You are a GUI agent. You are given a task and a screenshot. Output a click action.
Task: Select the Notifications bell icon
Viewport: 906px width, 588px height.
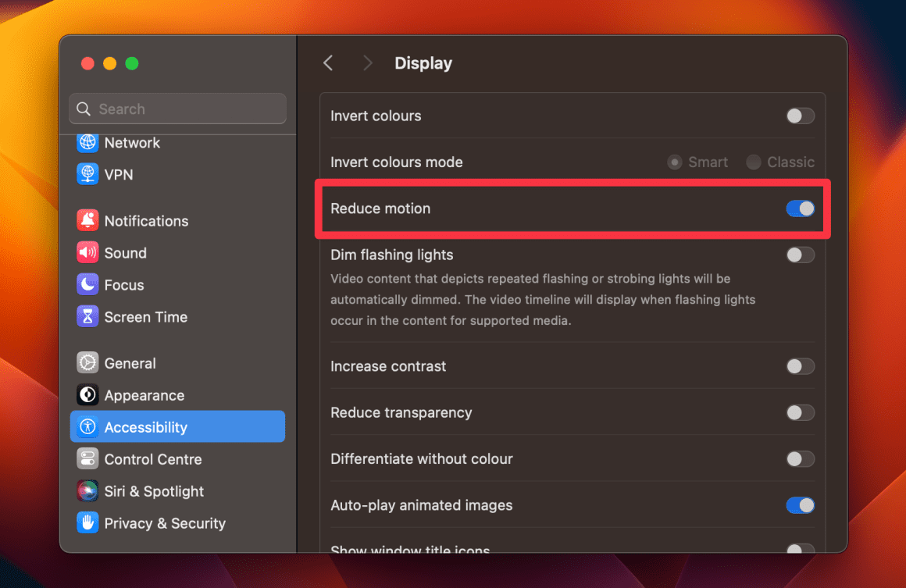[87, 220]
